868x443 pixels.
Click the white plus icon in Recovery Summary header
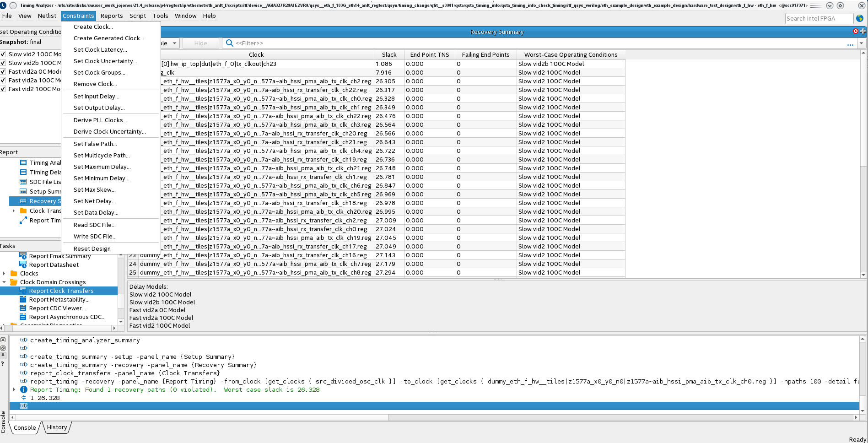pos(863,31)
